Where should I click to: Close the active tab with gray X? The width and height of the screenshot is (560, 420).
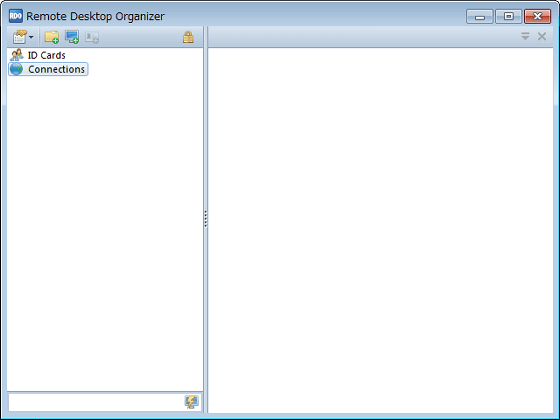(x=542, y=36)
